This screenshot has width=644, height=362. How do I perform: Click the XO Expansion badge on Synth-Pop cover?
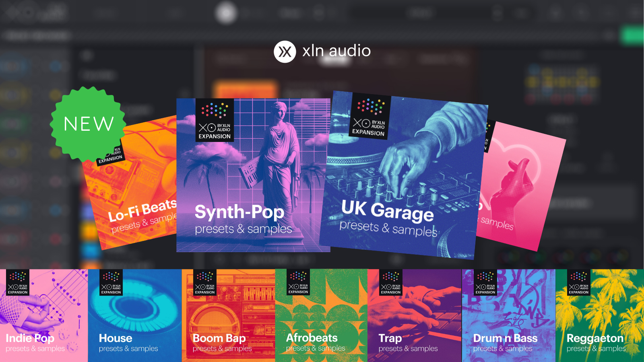point(215,120)
